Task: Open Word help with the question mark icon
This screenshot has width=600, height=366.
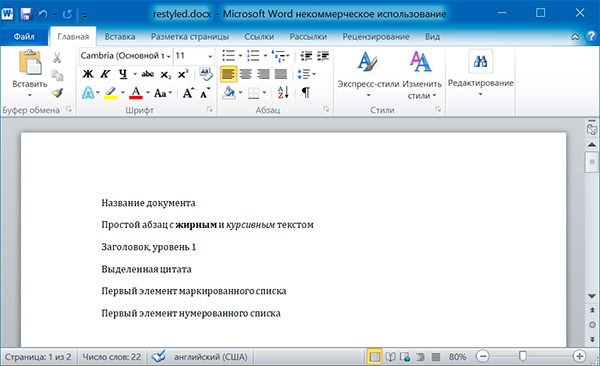Action: click(591, 36)
